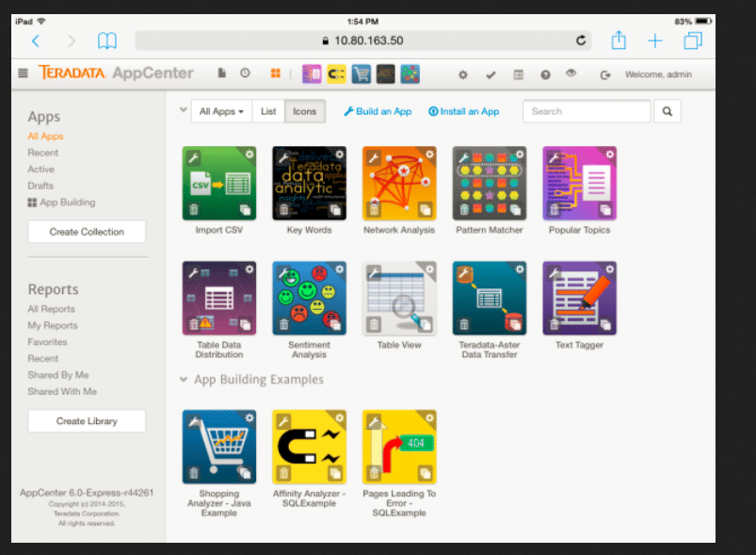Click the wrench icon on Pattern Matcher
Viewport: 756px width, 555px height.
(463, 156)
